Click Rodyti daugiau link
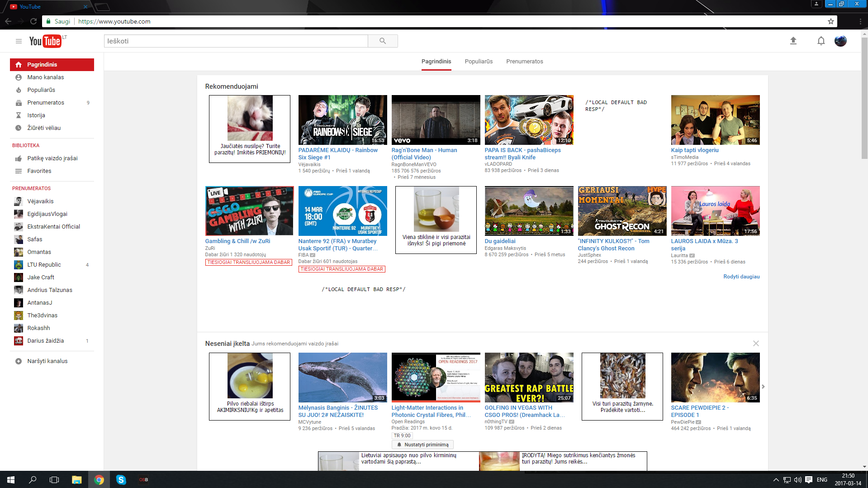The height and width of the screenshot is (488, 868). click(741, 277)
